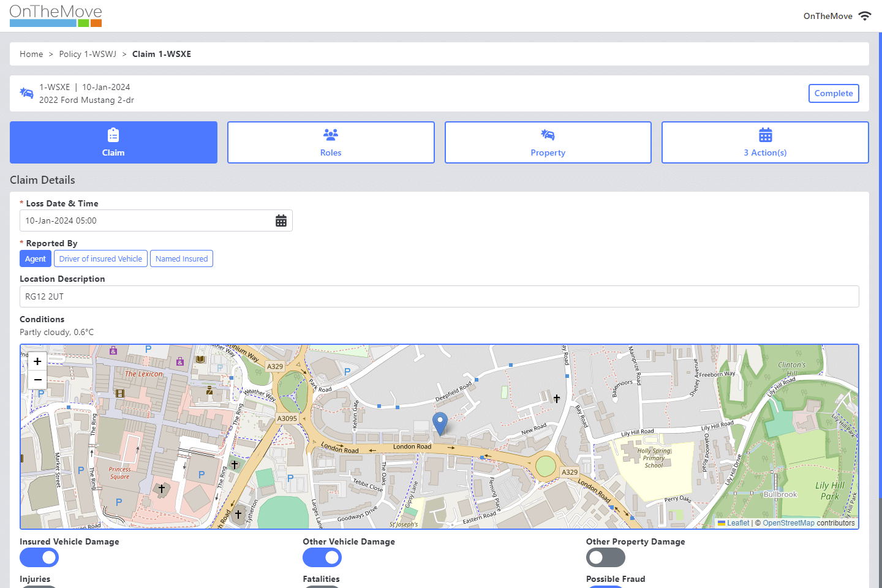Enable Other Property Damage
The width and height of the screenshot is (882, 588).
click(605, 557)
